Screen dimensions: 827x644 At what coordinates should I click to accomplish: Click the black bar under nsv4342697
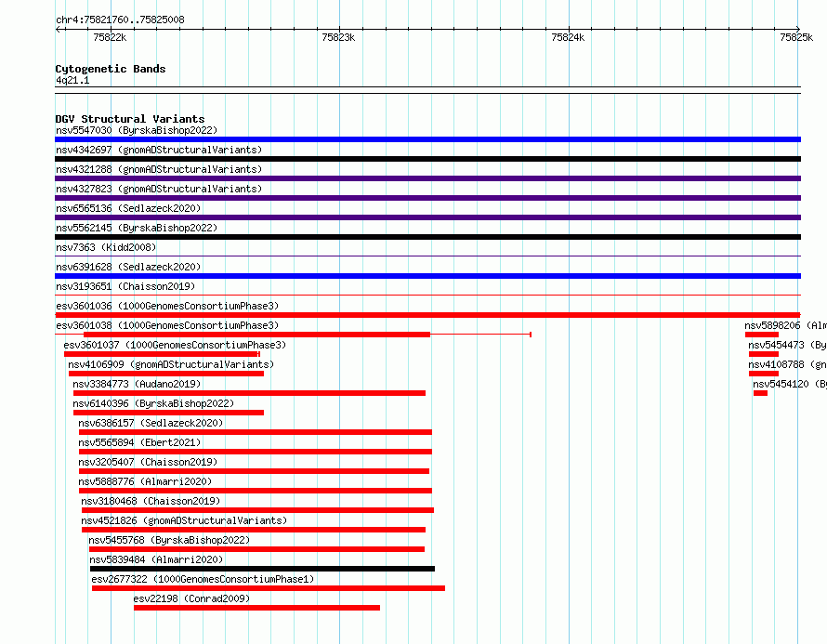(427, 159)
